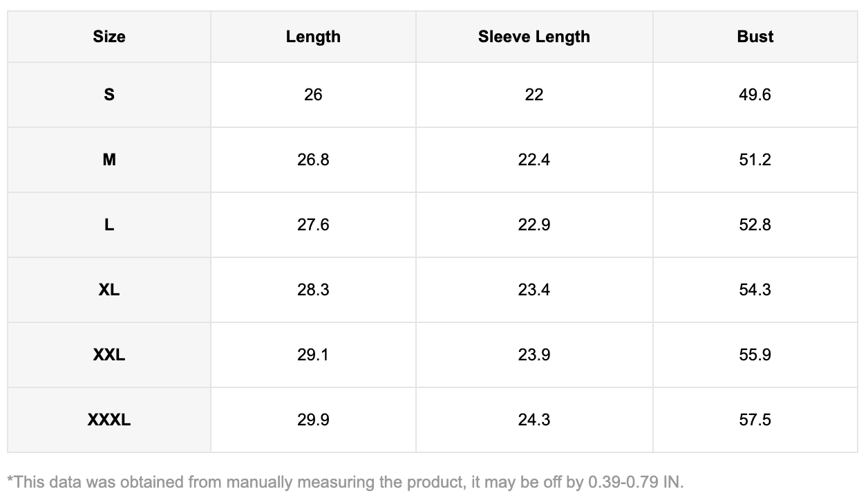The image size is (868, 498).
Task: Select the sleeve length value 22.4
Action: 534,160
